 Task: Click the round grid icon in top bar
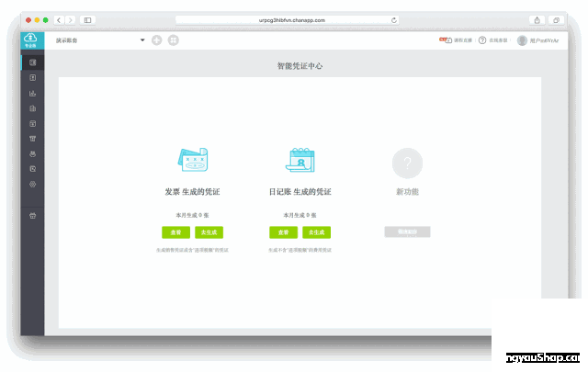point(174,40)
